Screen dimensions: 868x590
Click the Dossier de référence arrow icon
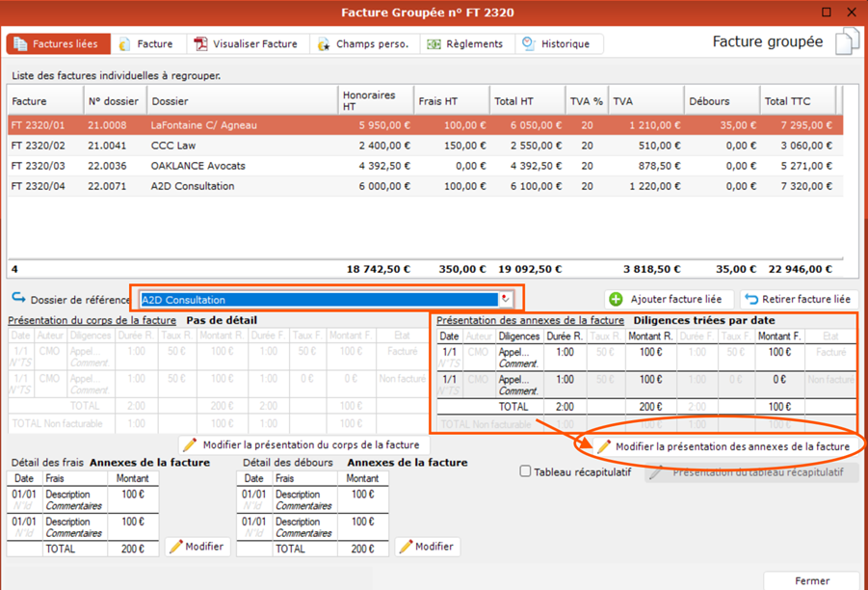pyautogui.click(x=18, y=299)
